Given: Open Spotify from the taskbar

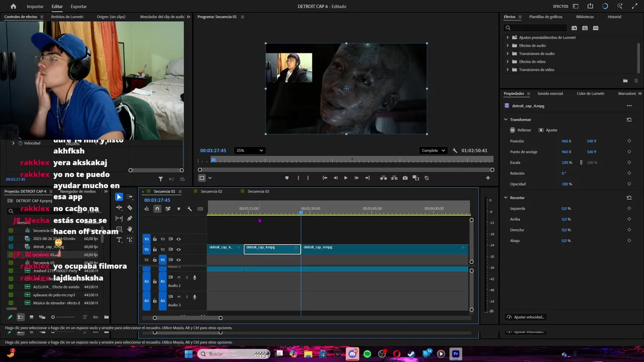Looking at the screenshot, I should [x=367, y=354].
